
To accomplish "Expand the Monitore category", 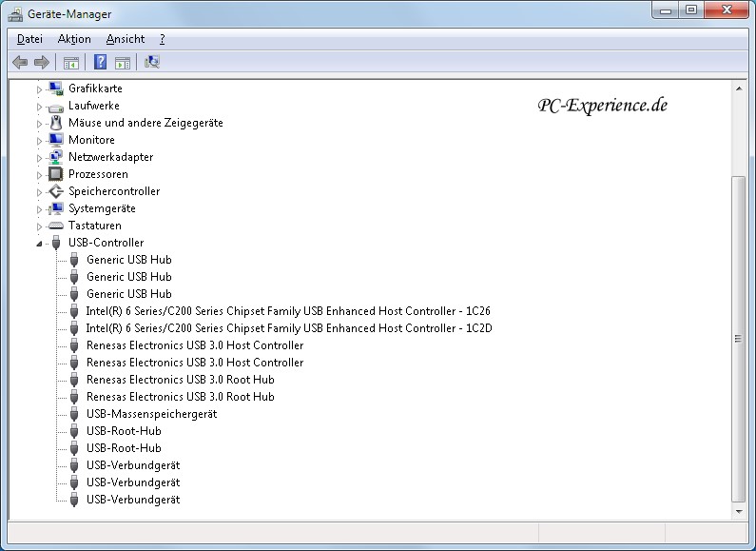I will point(40,141).
